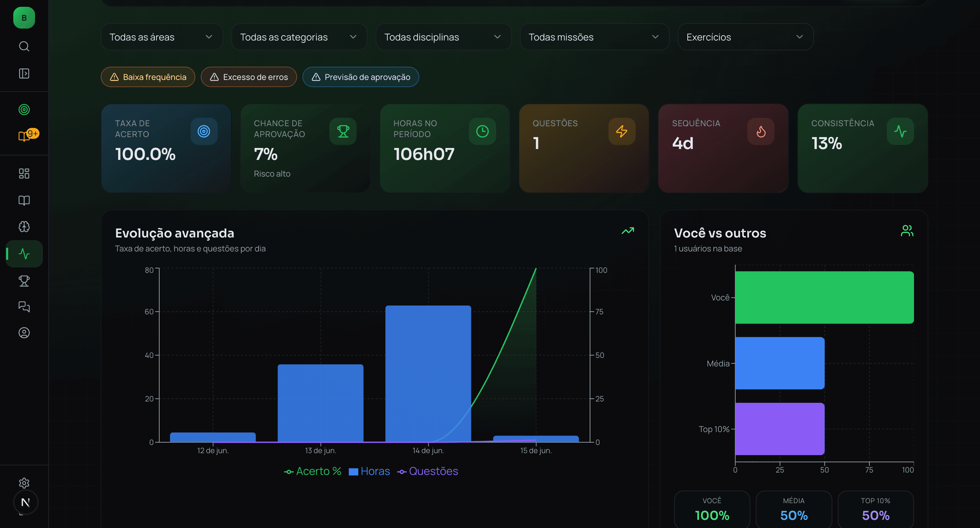Open the settings gear icon
The height and width of the screenshot is (528, 980).
click(24, 483)
